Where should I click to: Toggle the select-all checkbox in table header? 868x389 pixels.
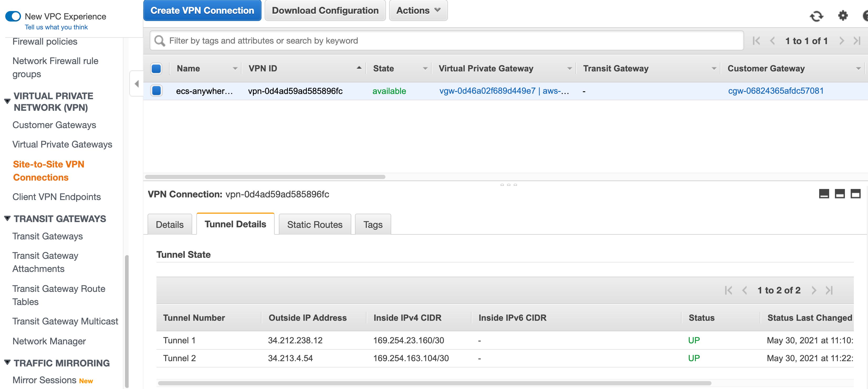156,68
